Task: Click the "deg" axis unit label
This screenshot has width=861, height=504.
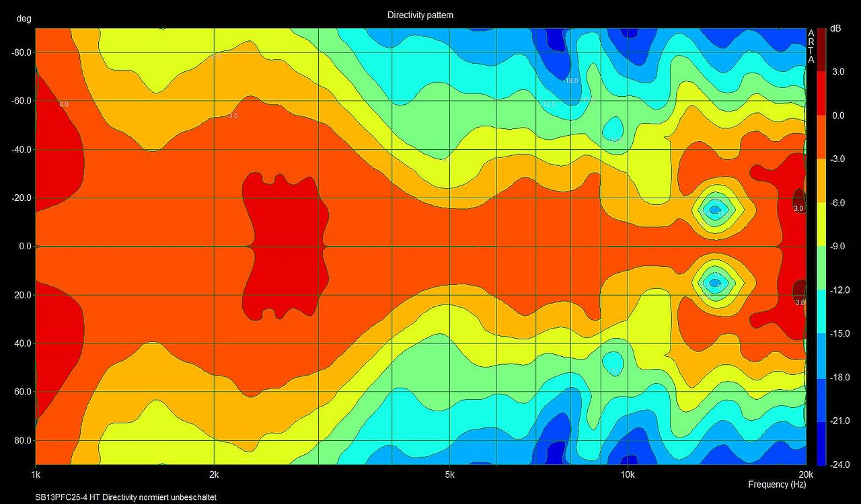Action: click(x=23, y=19)
